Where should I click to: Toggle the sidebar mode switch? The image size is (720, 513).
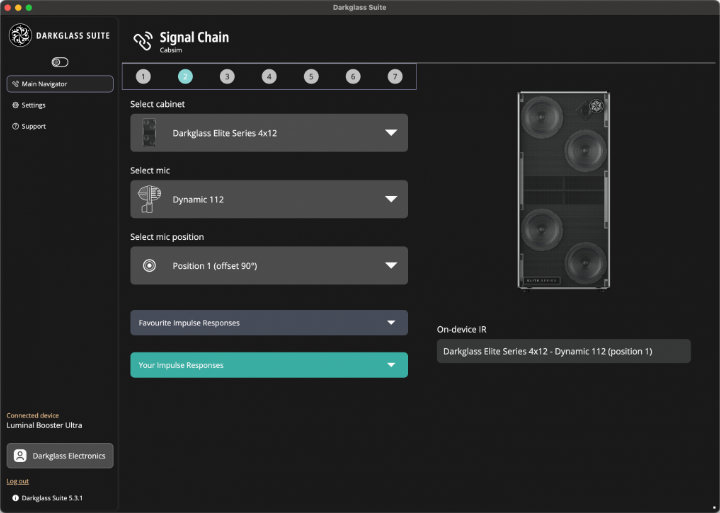pos(60,62)
